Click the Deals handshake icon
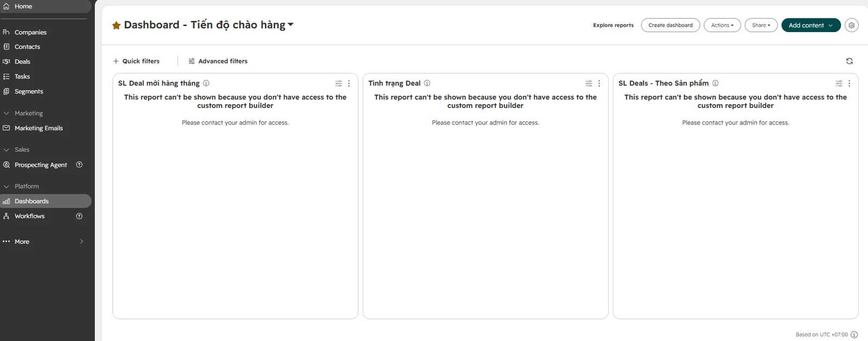Image resolution: width=868 pixels, height=341 pixels. (x=7, y=61)
